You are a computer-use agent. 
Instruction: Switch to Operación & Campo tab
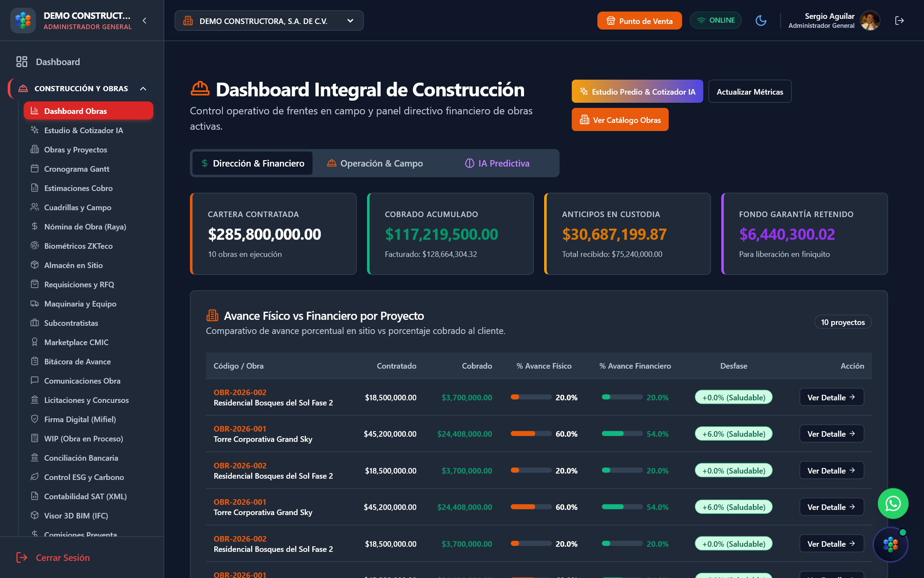pyautogui.click(x=375, y=163)
